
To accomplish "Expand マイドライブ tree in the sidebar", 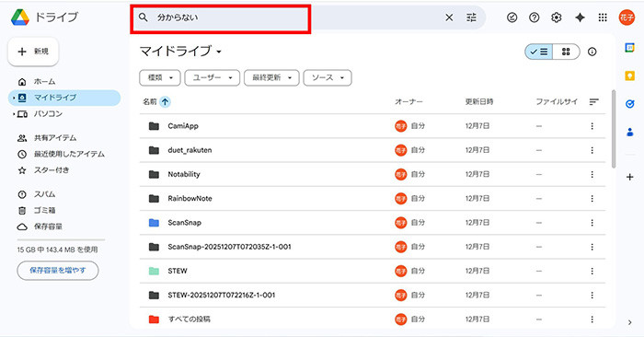I will point(14,98).
